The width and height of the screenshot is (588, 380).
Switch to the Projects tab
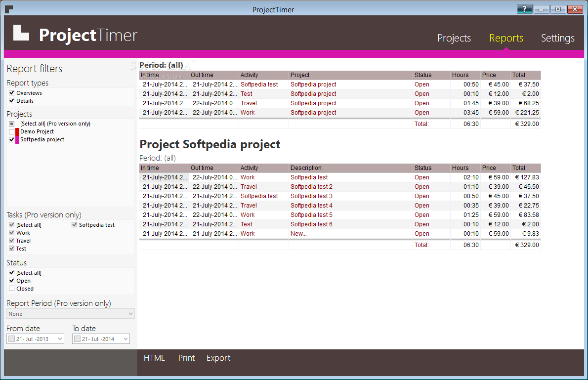[454, 38]
